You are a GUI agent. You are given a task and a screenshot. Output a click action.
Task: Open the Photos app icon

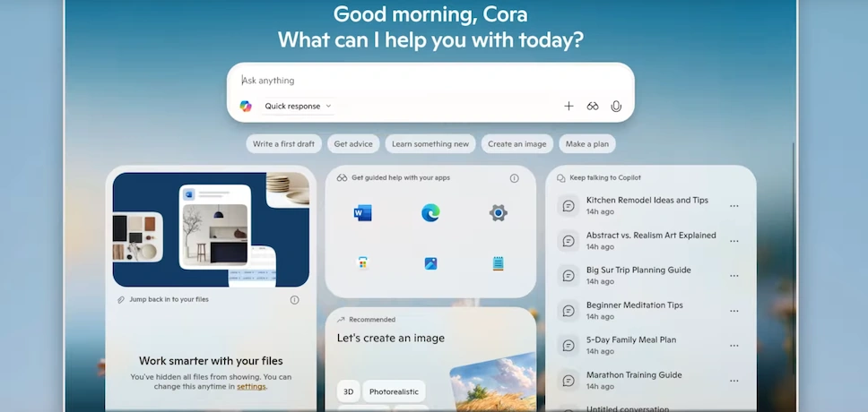point(430,263)
